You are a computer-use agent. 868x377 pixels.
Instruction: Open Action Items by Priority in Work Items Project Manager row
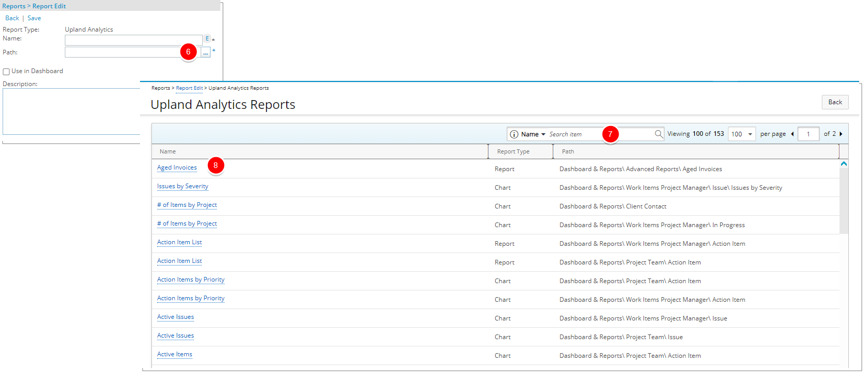(x=191, y=298)
